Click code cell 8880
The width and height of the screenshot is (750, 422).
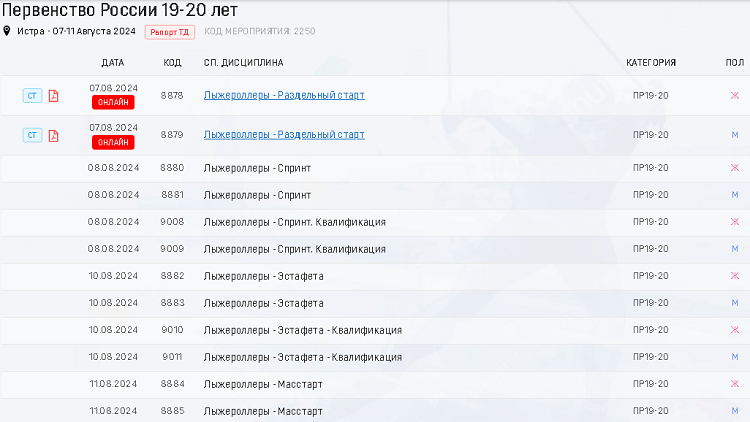click(172, 167)
